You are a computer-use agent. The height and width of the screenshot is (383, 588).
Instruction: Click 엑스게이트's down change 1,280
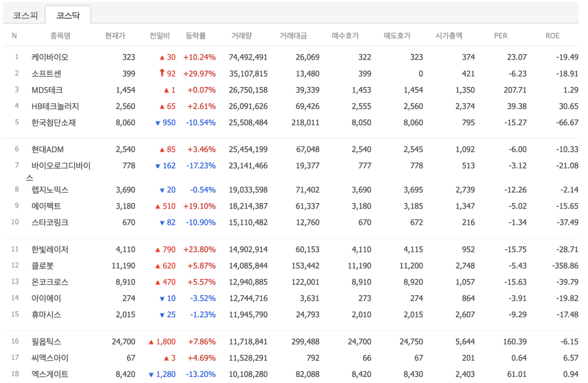pos(163,374)
